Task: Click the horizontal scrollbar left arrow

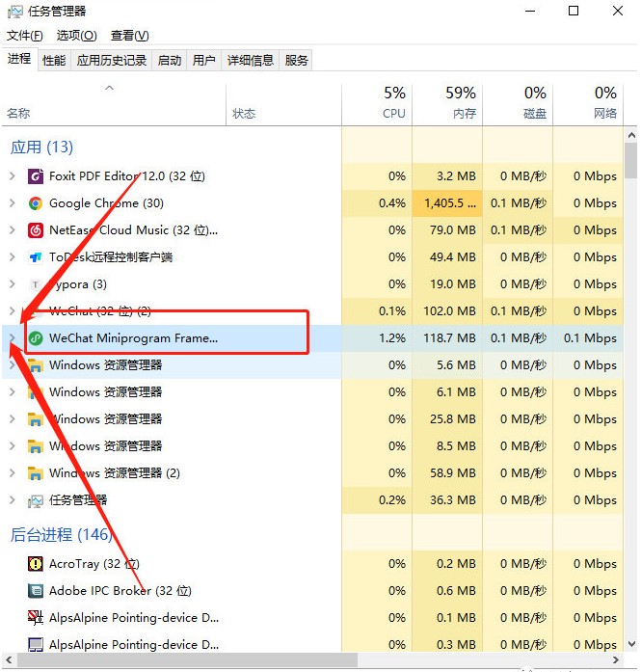Action: [9, 659]
